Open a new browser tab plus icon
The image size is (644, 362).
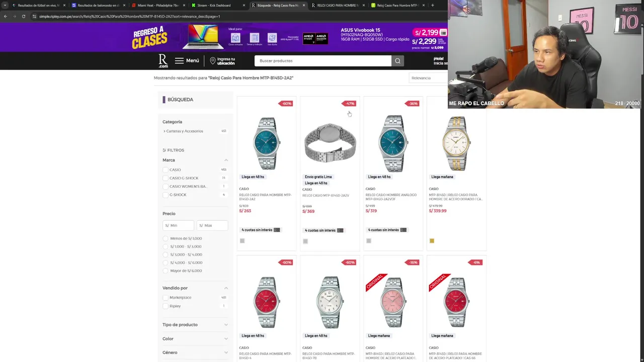click(x=432, y=5)
